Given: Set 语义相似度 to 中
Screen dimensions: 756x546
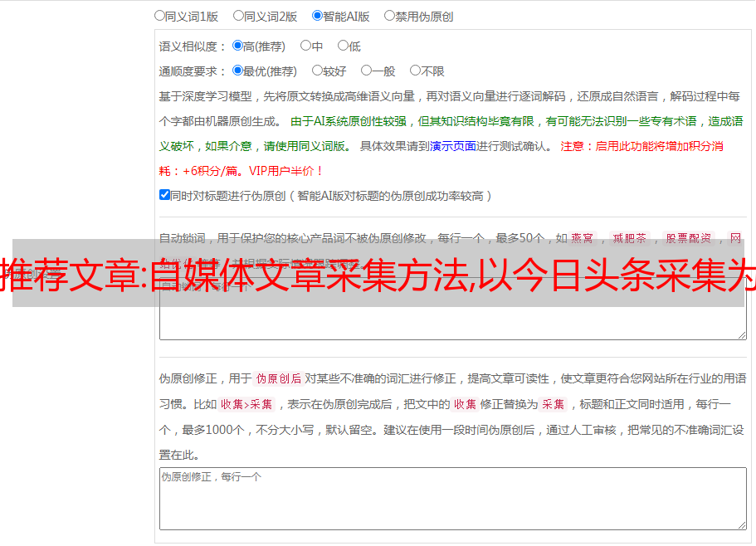Looking at the screenshot, I should [x=305, y=46].
